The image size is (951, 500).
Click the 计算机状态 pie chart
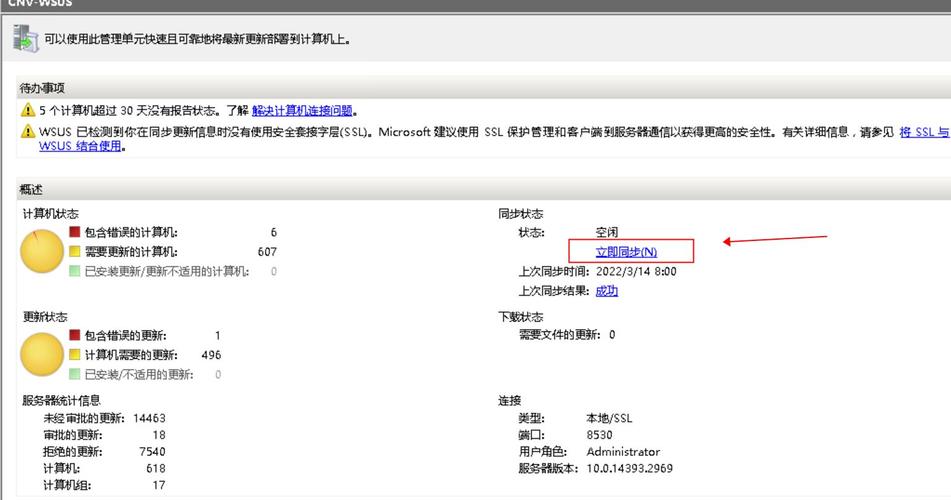(x=42, y=251)
